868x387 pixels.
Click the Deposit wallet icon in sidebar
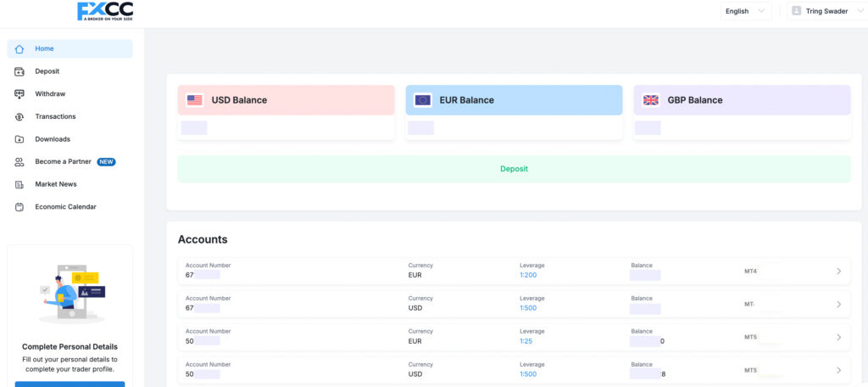(x=19, y=71)
